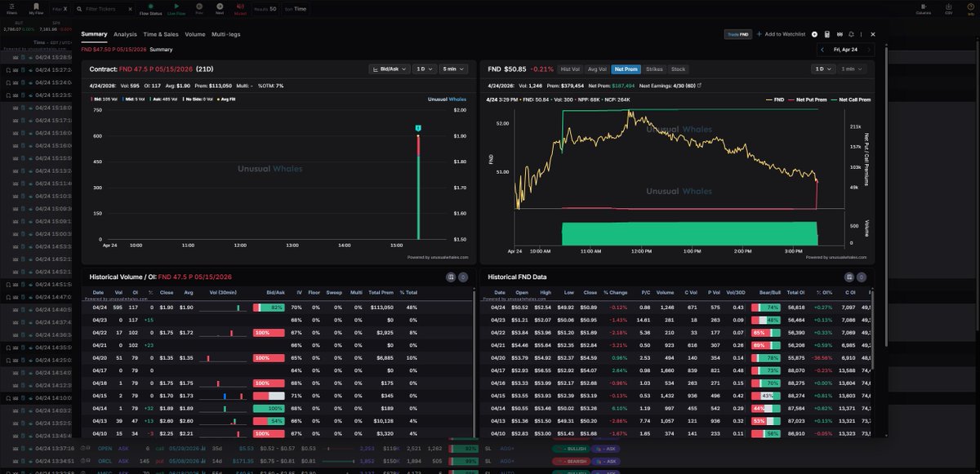Select Net Prem chart view
980x474 pixels.
click(x=626, y=69)
